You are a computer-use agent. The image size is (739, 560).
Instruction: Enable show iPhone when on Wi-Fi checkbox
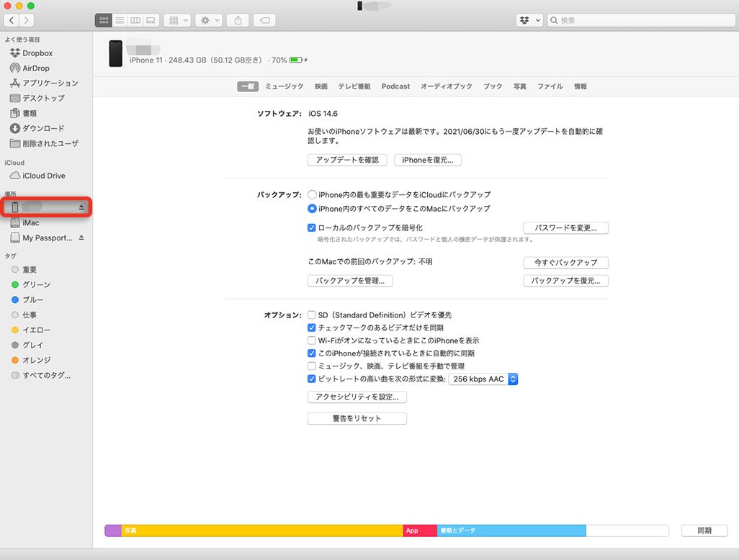coord(312,340)
